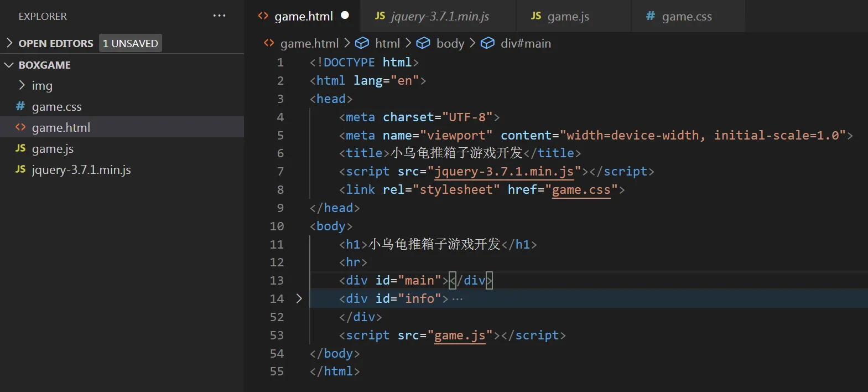Switch to the game.css editor tab
868x392 pixels.
pos(688,16)
